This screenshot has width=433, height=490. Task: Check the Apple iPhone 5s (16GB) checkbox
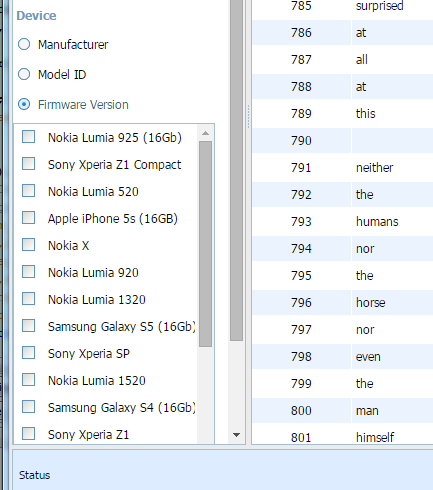coord(28,218)
